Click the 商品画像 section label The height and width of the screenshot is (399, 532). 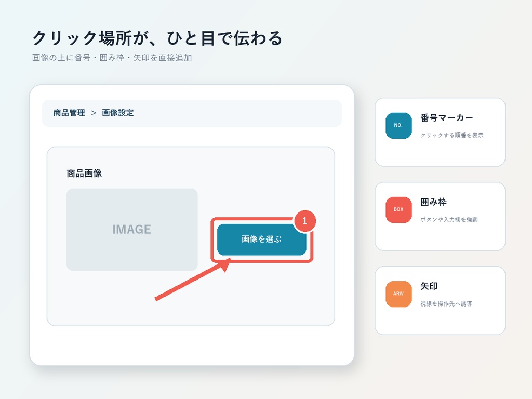pos(84,174)
